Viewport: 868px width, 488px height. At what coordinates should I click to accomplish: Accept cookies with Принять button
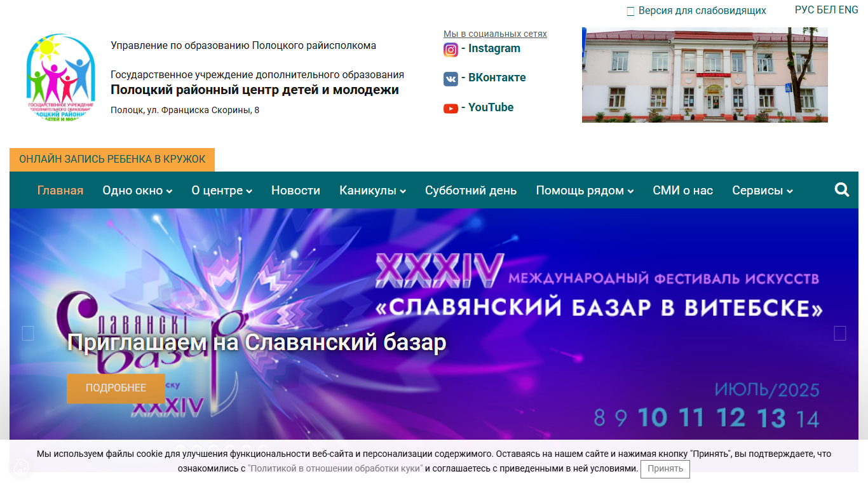click(x=665, y=469)
